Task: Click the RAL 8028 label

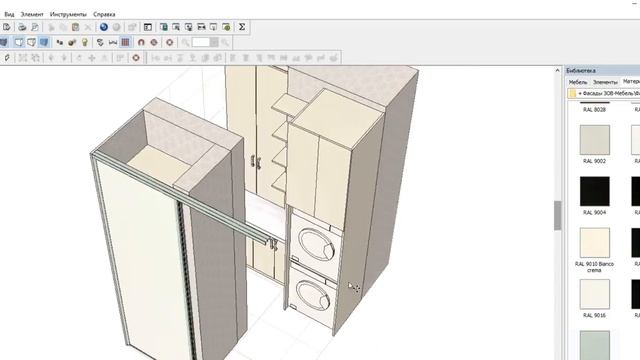Action: point(594,110)
